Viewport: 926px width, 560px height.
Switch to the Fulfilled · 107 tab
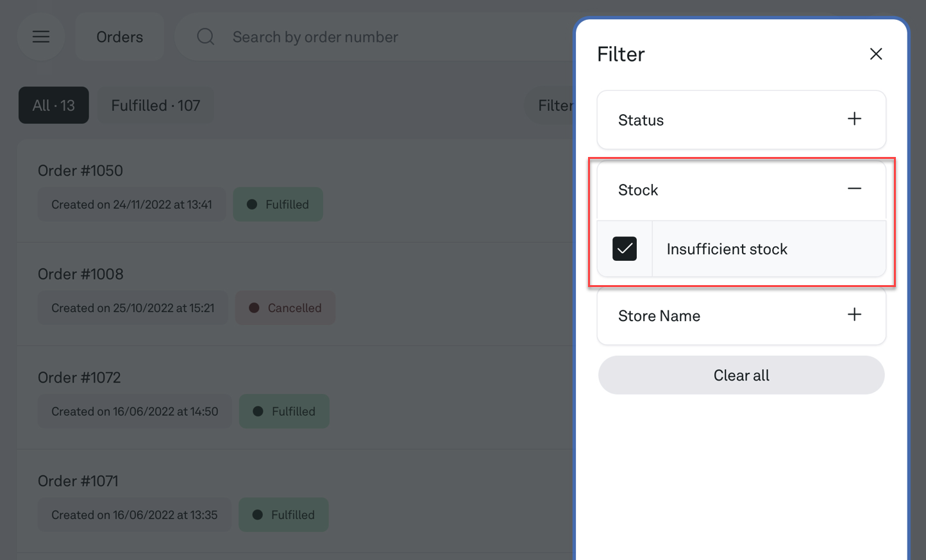(155, 105)
